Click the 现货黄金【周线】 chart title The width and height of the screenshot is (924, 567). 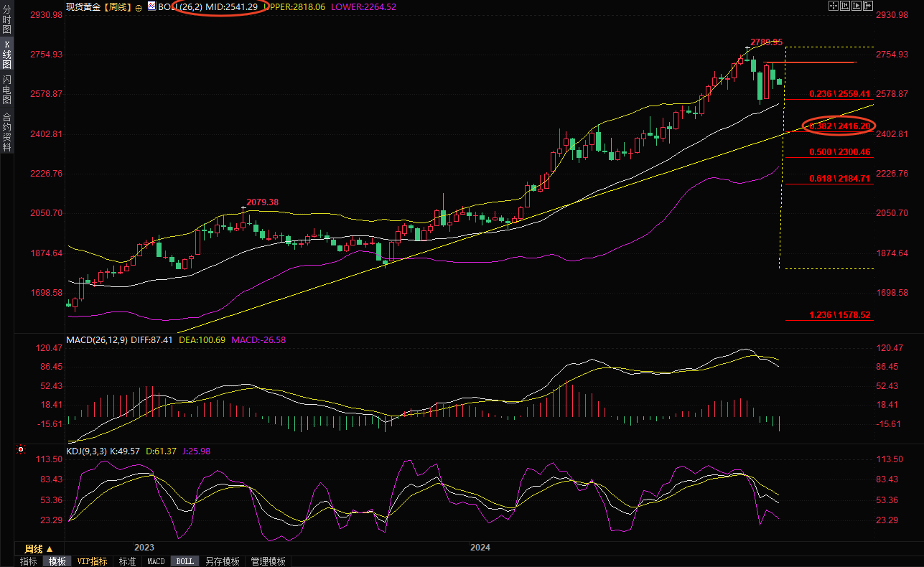[98, 6]
